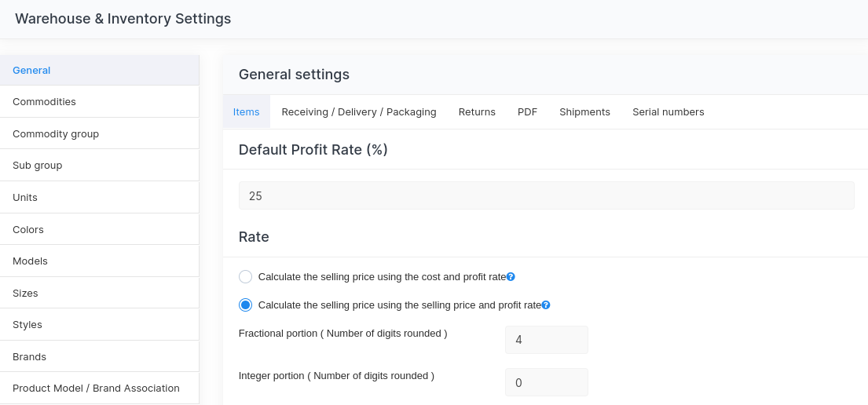
Task: Select cost and profit rate calculation option
Action: 246,277
